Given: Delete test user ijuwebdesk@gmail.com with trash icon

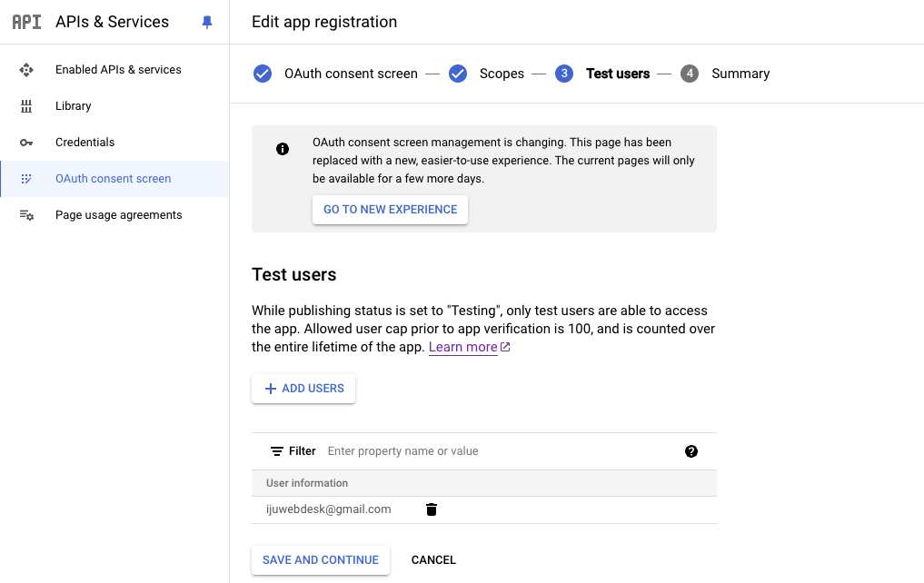Looking at the screenshot, I should point(432,509).
